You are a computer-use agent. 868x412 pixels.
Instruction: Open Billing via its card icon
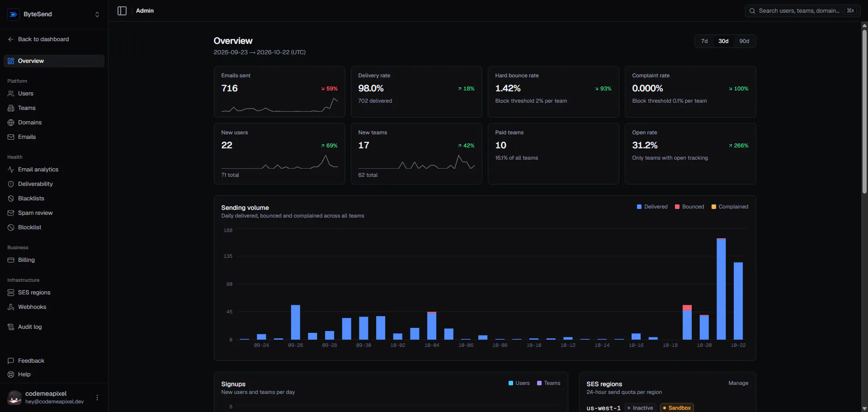tap(11, 260)
